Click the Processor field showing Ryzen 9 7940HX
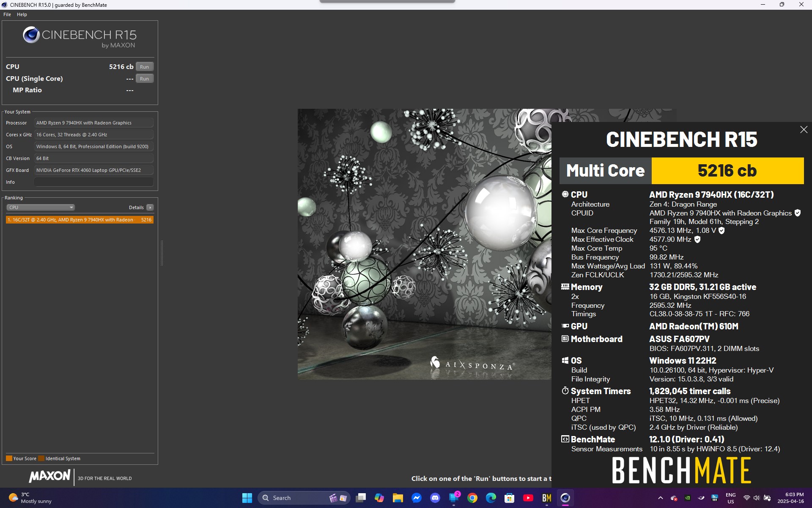 [93, 123]
